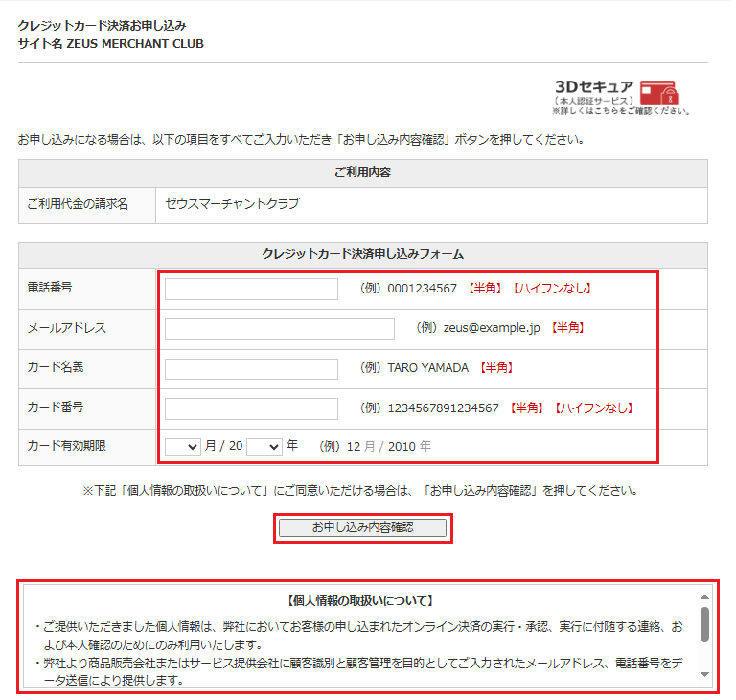Click the ご利用代金の請求名 label

[x=78, y=204]
